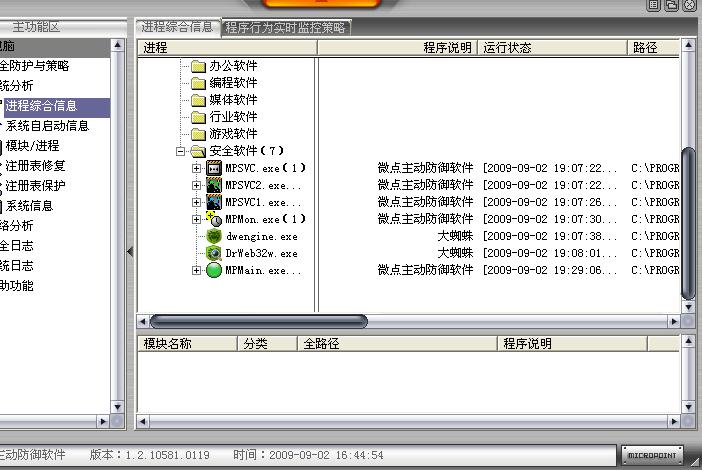Click the 主功能区 panel header
This screenshot has height=470, width=702.
[36, 27]
